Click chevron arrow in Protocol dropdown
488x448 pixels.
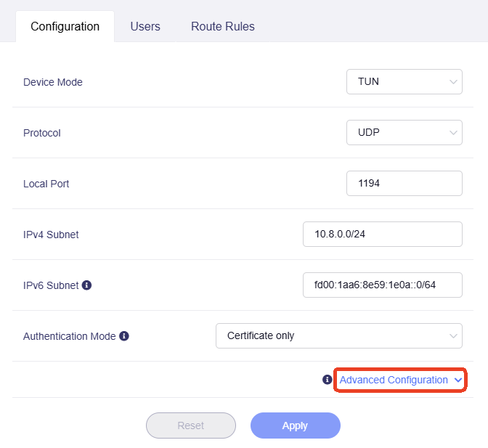[453, 133]
